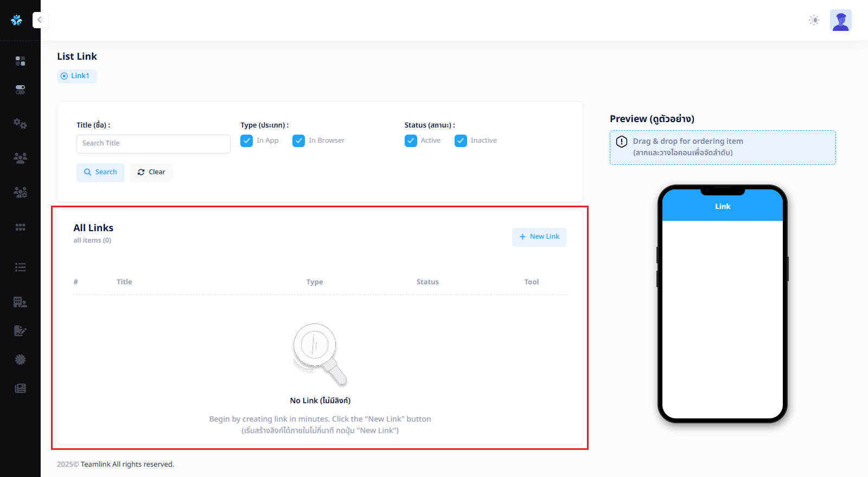Focus the Search Title input field

click(x=153, y=144)
